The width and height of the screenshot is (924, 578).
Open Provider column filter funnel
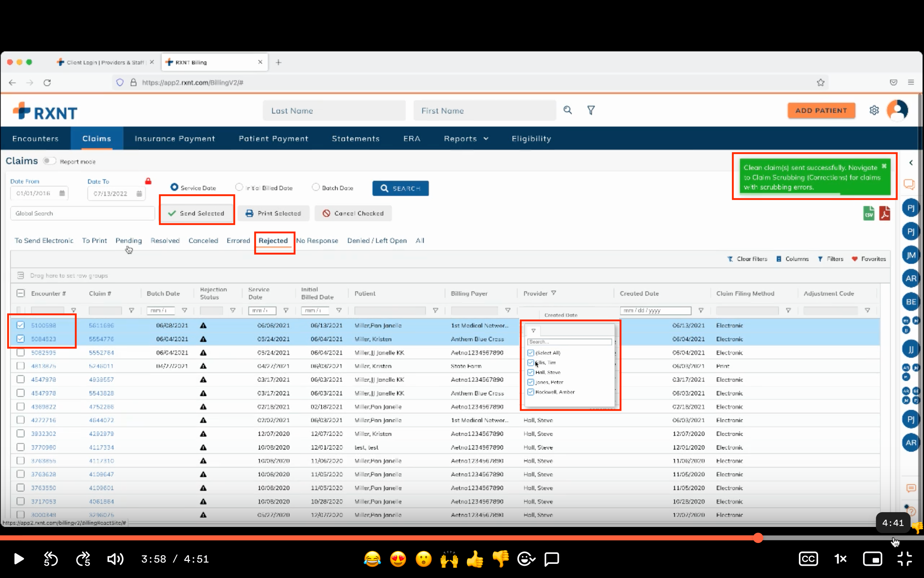[554, 293]
